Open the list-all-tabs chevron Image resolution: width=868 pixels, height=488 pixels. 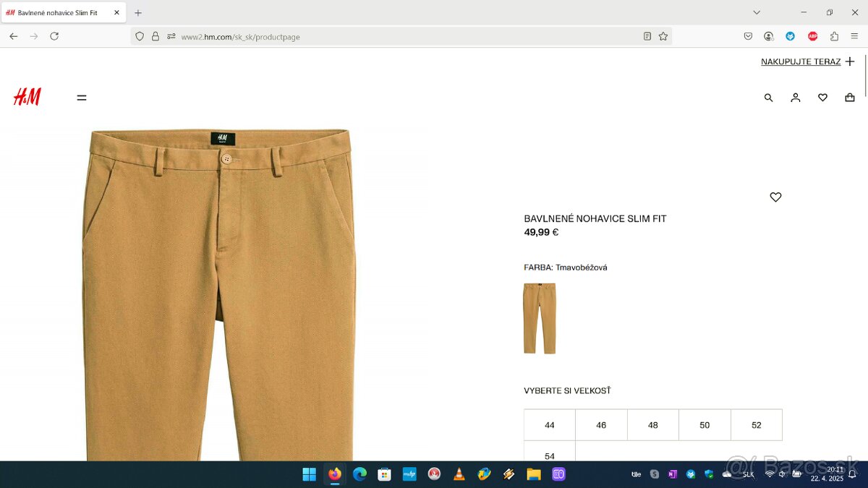point(757,12)
